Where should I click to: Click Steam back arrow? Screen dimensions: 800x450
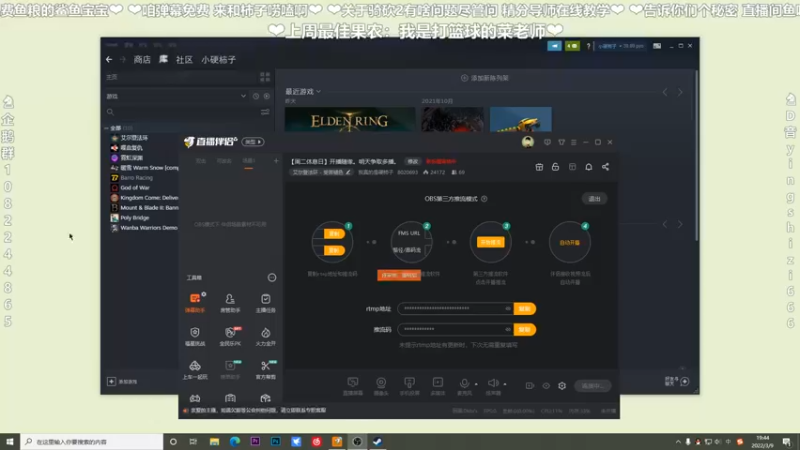[109, 60]
